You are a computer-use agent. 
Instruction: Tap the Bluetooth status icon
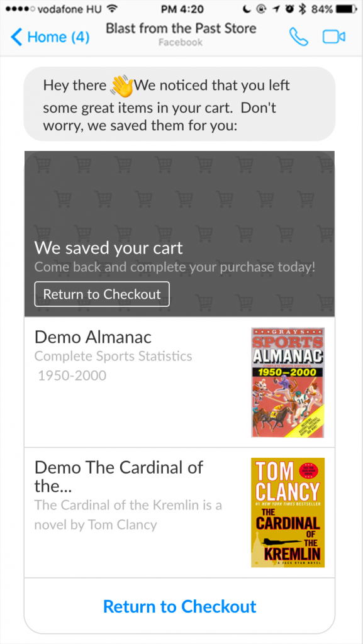[303, 9]
